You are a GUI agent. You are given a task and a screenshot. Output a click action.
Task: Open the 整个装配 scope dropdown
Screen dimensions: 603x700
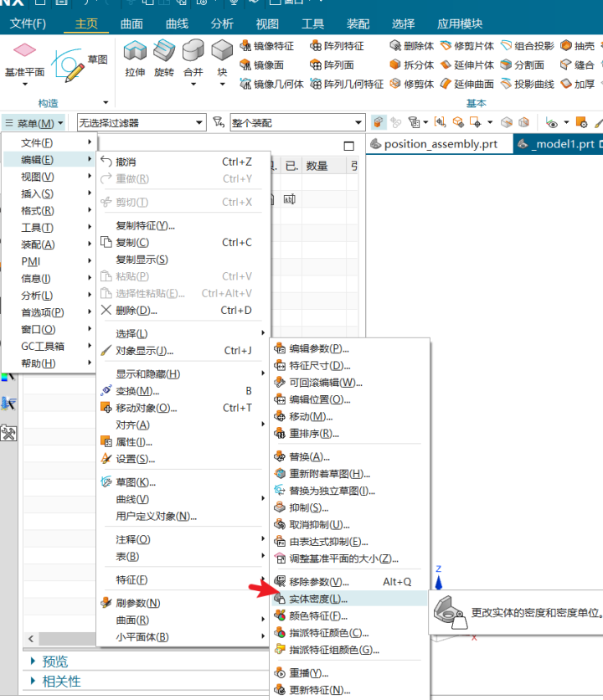pyautogui.click(x=297, y=123)
